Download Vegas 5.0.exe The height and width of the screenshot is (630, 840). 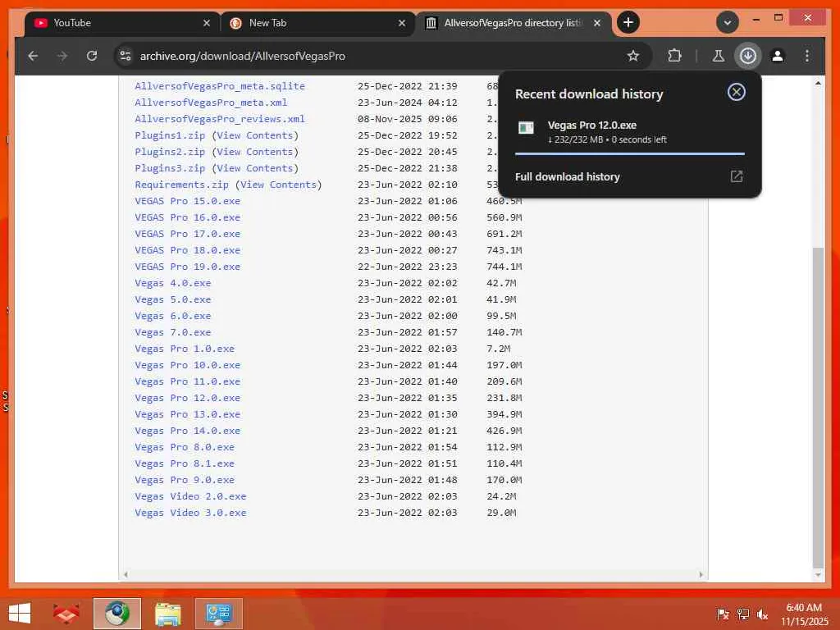(x=172, y=299)
